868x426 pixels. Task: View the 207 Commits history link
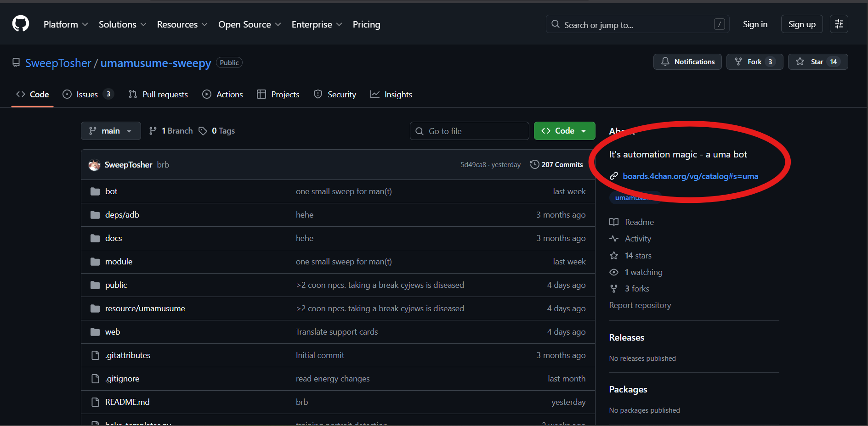tap(556, 165)
